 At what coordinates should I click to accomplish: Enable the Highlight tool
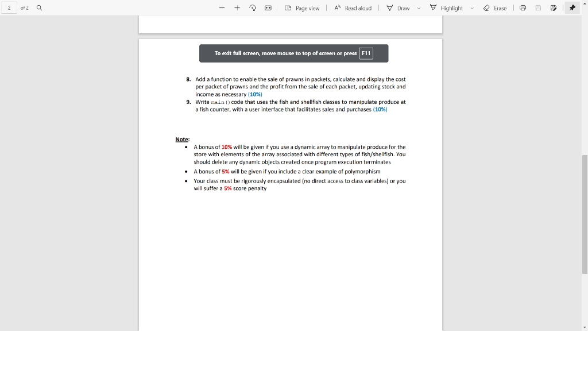pos(448,7)
